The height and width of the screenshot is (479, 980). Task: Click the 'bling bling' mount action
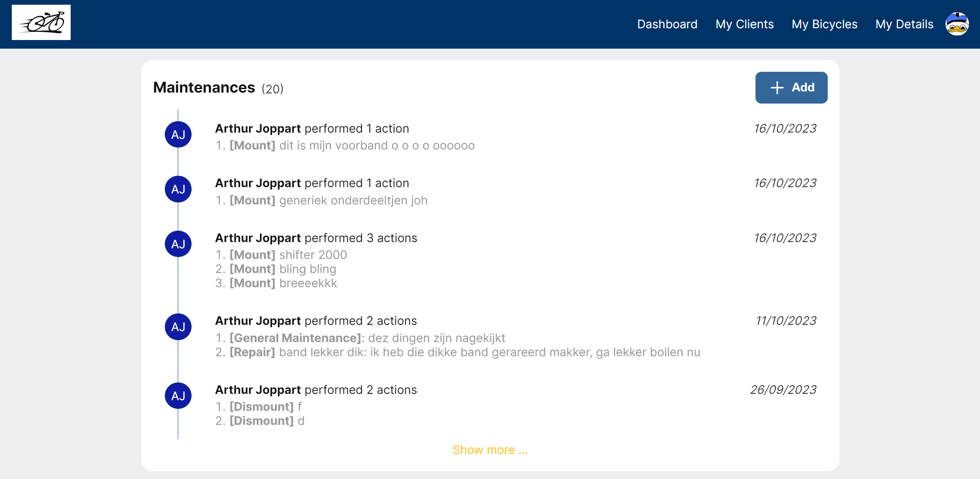click(x=276, y=269)
